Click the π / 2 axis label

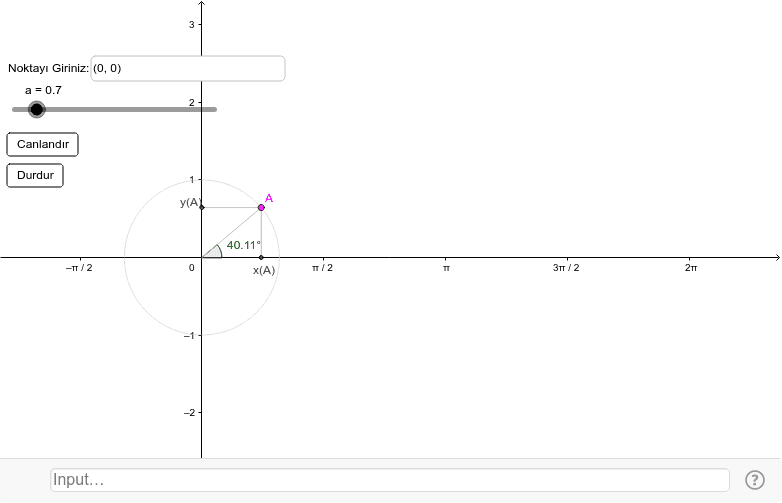click(322, 268)
